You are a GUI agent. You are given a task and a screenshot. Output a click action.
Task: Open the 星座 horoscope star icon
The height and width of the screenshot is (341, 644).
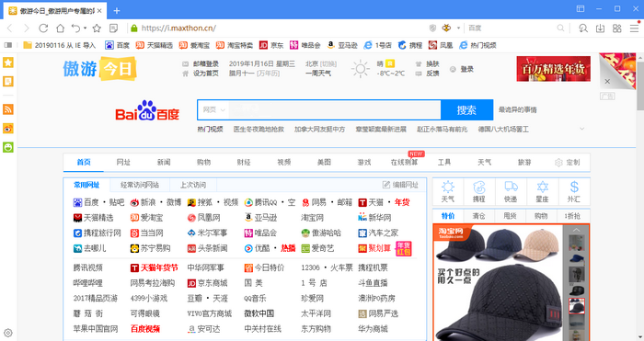[x=542, y=191]
